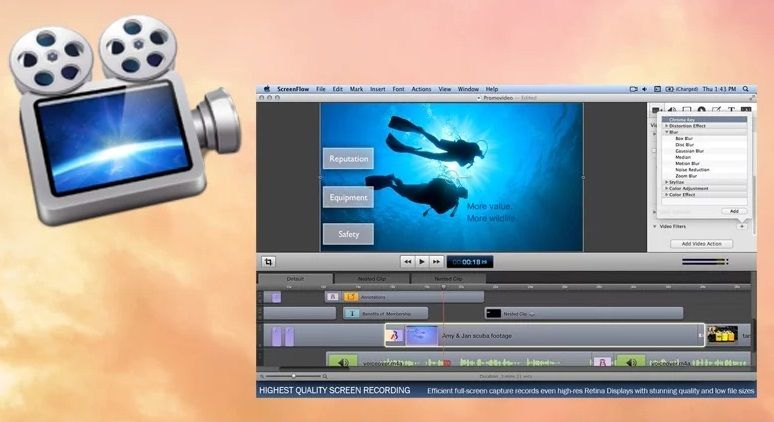Rewind with the double-left-arrow button
The image size is (774, 422).
point(407,262)
